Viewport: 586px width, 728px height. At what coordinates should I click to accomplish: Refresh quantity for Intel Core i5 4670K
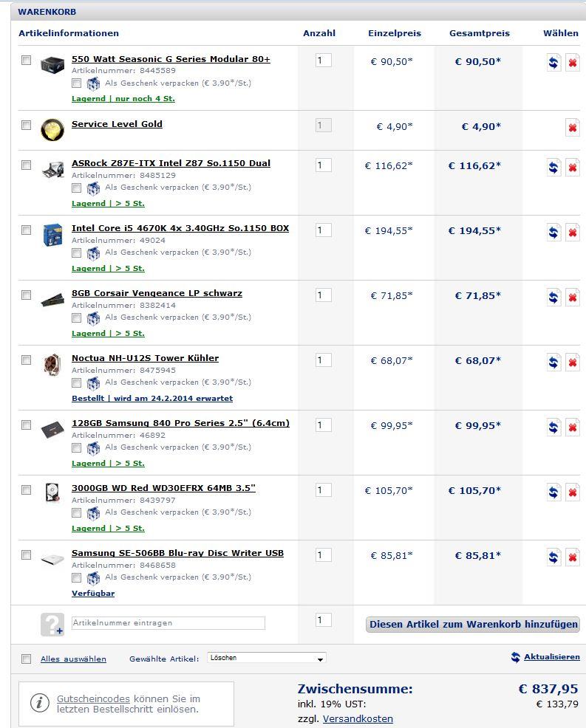553,233
